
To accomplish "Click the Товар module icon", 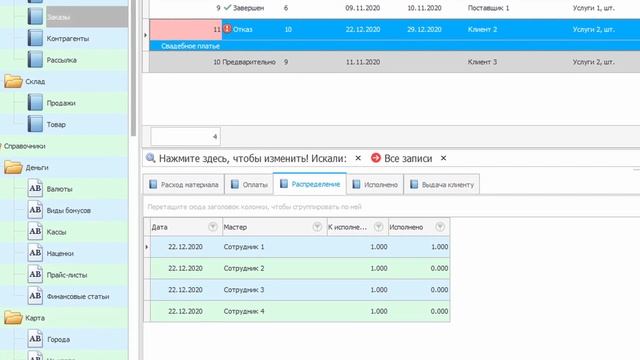I will [x=35, y=124].
